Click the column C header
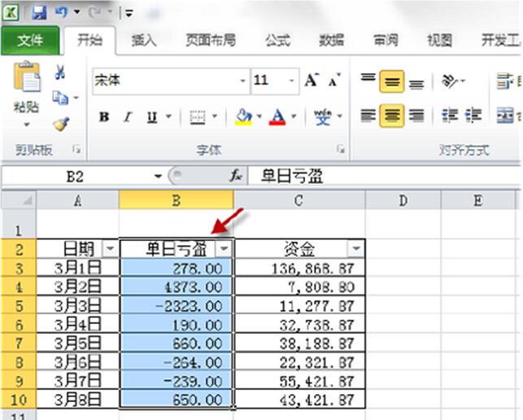This screenshot has height=420, width=523. (x=299, y=200)
